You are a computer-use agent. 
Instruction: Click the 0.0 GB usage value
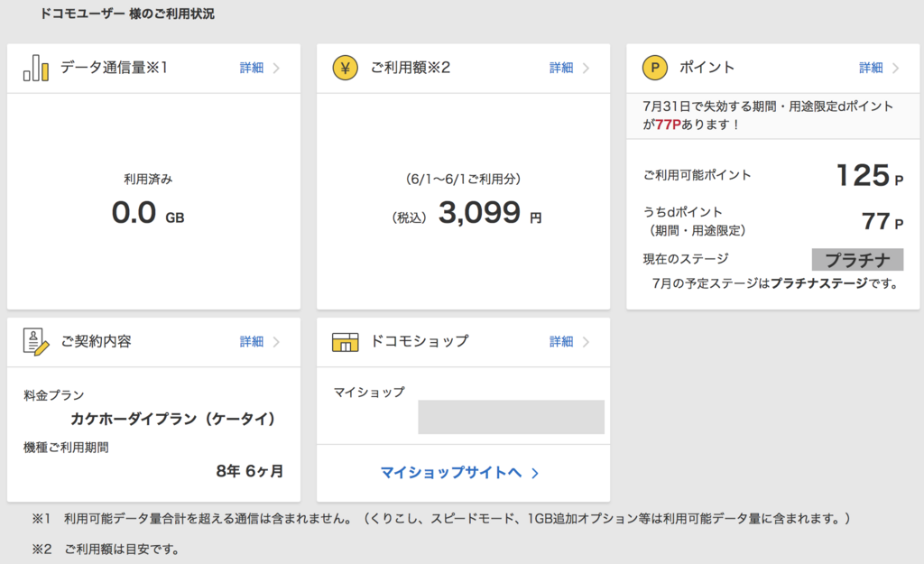(148, 213)
